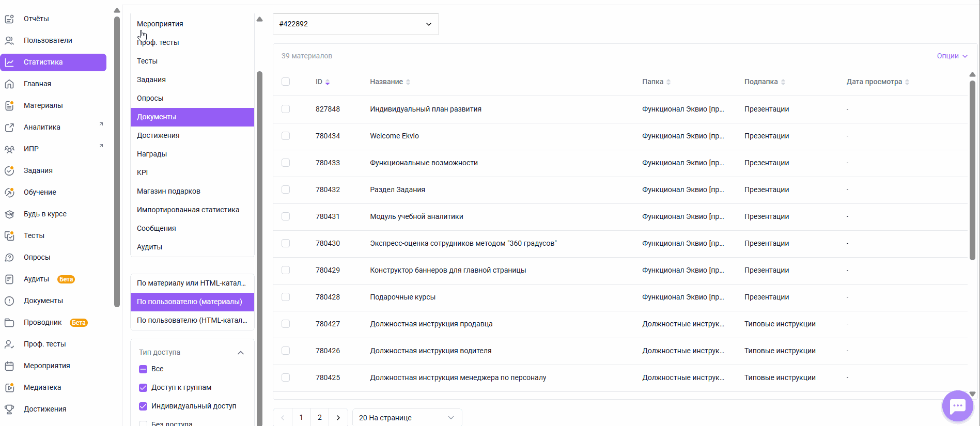The height and width of the screenshot is (426, 980).
Task: Collapse the access type section
Action: (x=240, y=353)
